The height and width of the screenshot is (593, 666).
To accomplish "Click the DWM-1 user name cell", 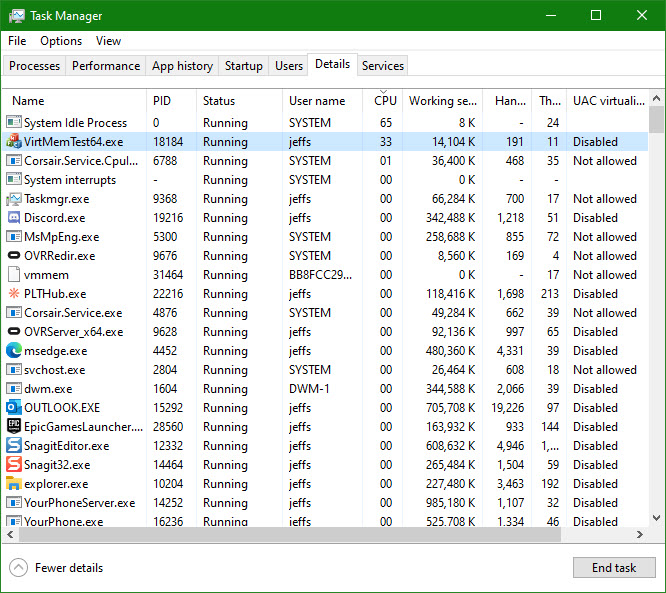I will pos(309,389).
